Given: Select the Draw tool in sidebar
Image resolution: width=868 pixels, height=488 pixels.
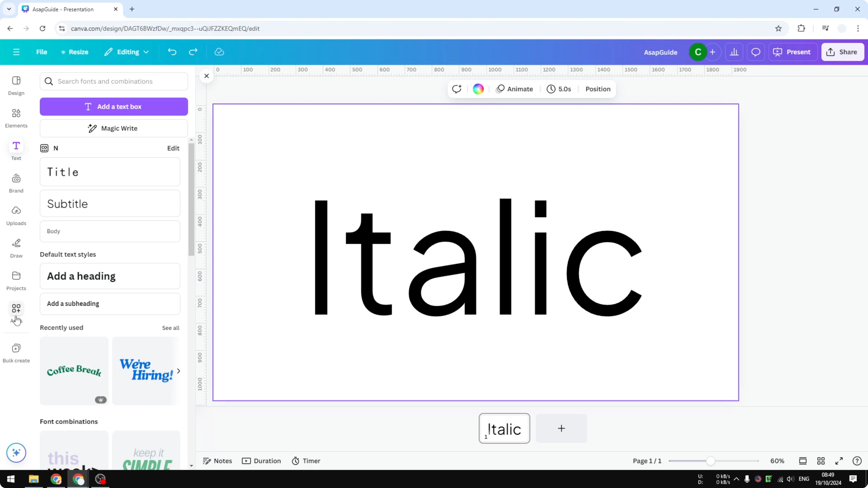Looking at the screenshot, I should pos(16,248).
